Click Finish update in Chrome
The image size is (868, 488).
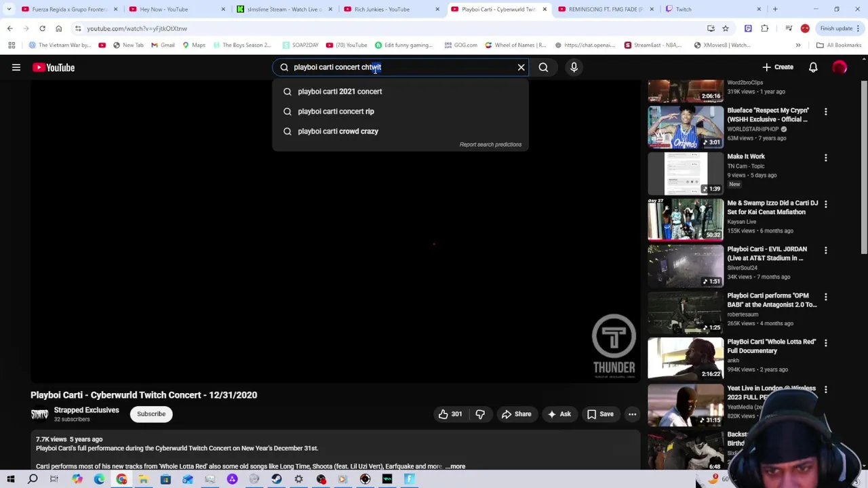click(x=836, y=28)
